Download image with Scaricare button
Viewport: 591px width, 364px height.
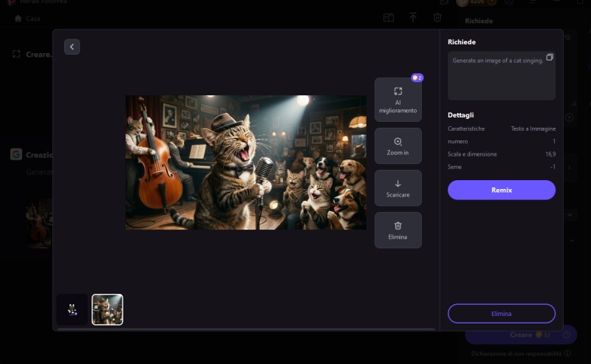(x=397, y=188)
